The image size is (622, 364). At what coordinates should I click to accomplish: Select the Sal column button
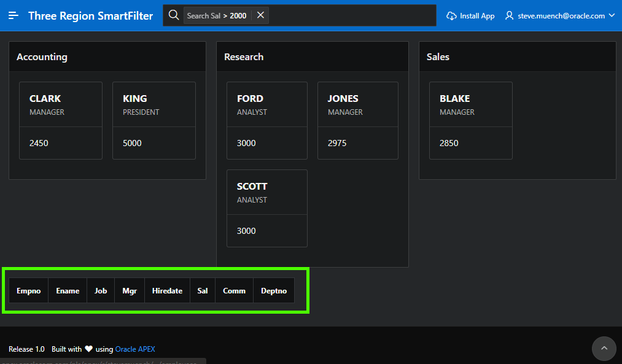(203, 290)
